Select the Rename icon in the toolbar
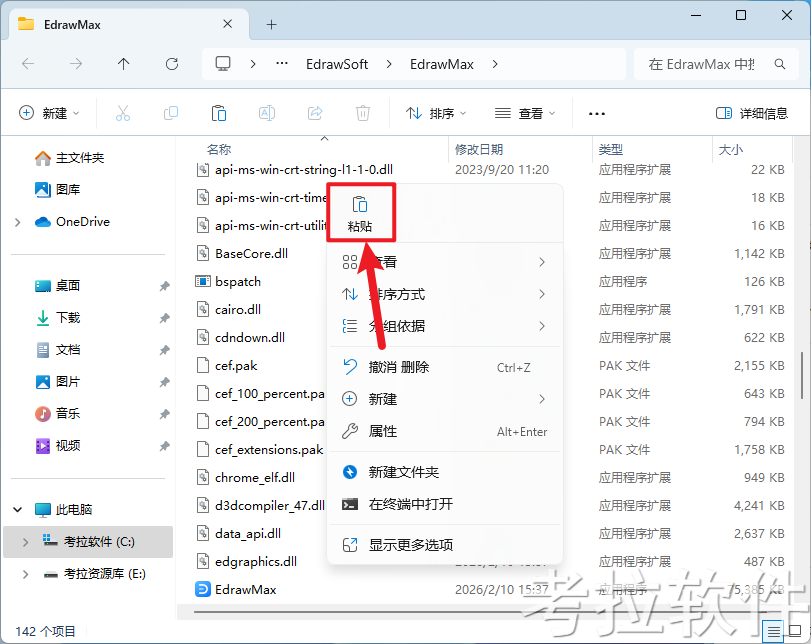Viewport: 811px width, 644px height. point(267,113)
